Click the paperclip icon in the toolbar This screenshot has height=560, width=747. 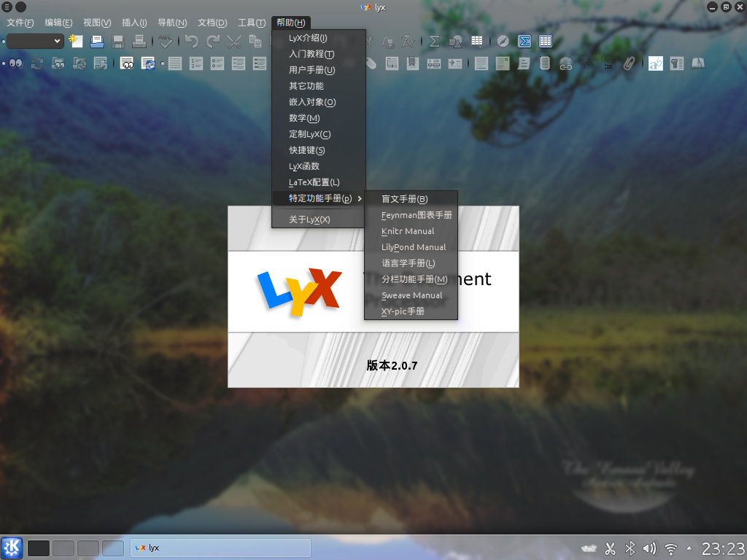pos(629,63)
